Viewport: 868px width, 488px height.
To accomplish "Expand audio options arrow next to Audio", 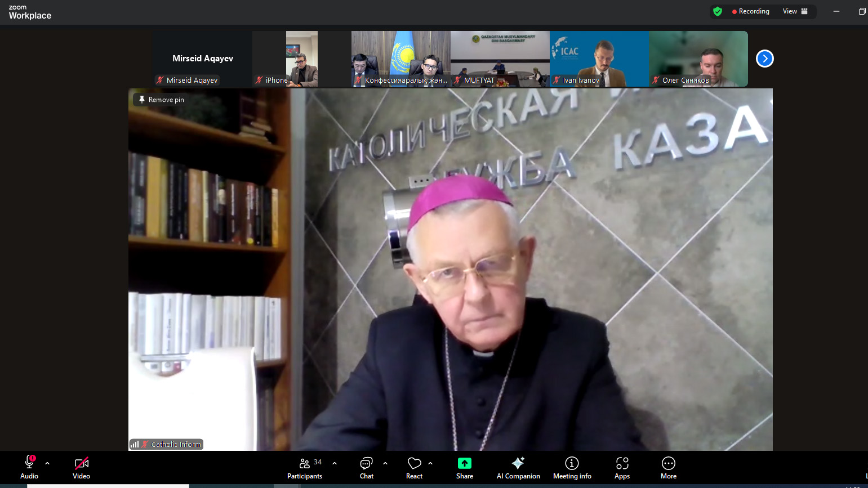I will click(47, 463).
